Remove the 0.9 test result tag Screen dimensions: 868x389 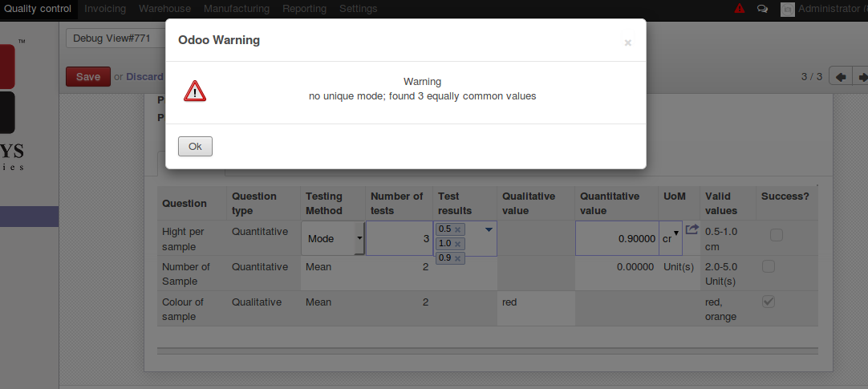tap(457, 257)
